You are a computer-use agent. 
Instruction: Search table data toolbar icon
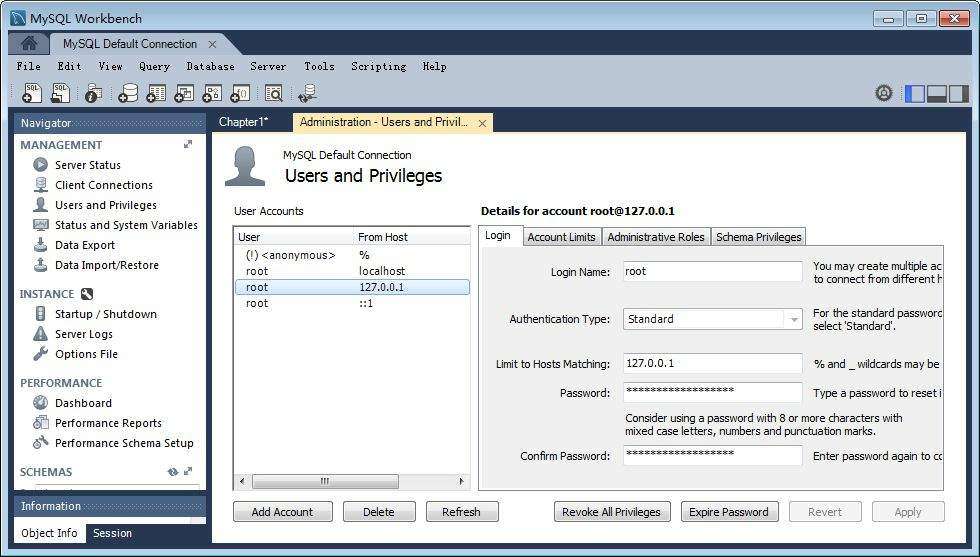(274, 93)
